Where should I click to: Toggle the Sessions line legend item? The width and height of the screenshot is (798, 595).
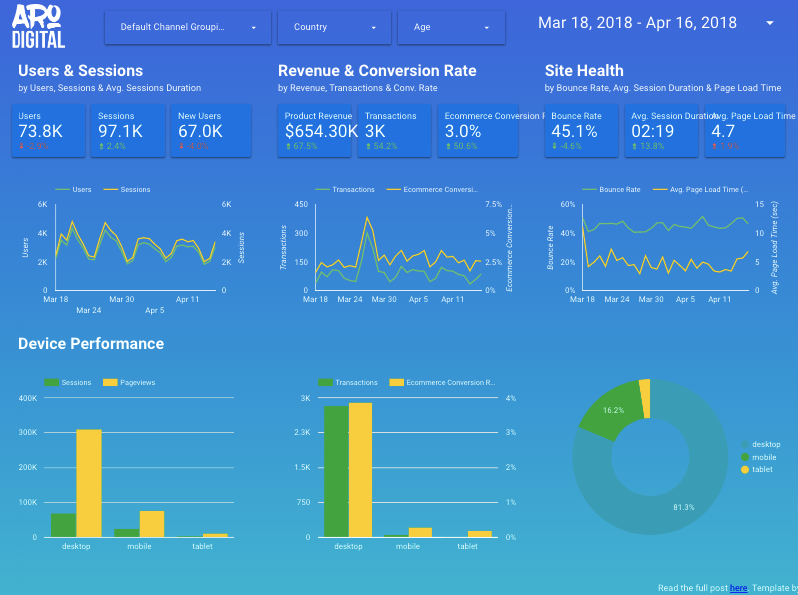127,189
